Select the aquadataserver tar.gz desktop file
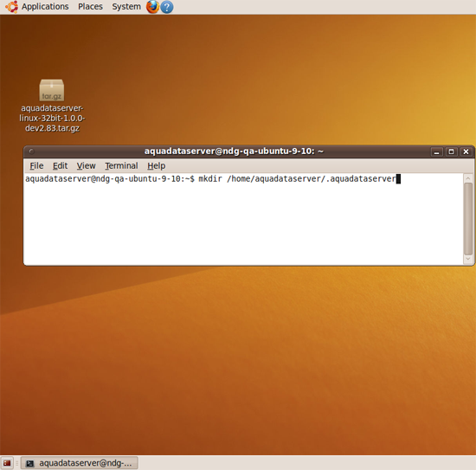This screenshot has width=476, height=470. (52, 106)
